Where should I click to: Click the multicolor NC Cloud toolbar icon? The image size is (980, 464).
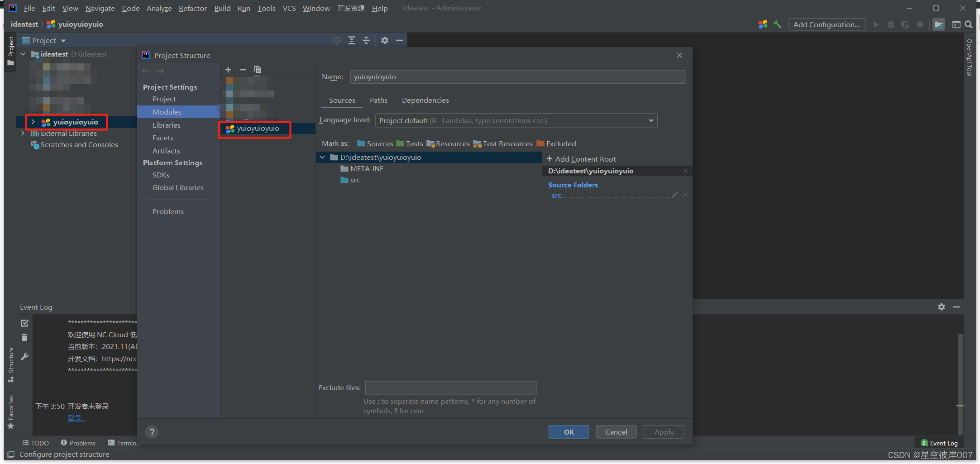763,24
